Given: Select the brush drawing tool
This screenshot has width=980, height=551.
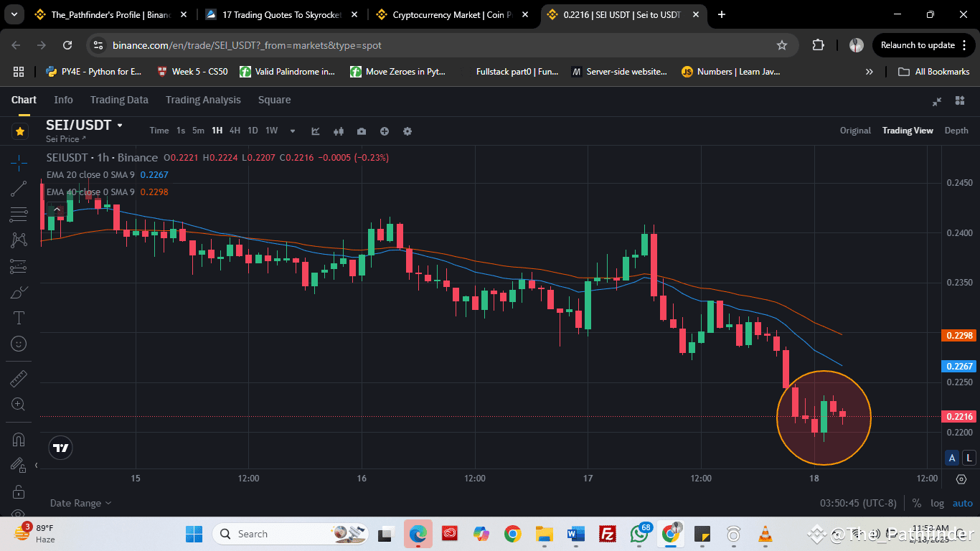Looking at the screenshot, I should pyautogui.click(x=19, y=292).
